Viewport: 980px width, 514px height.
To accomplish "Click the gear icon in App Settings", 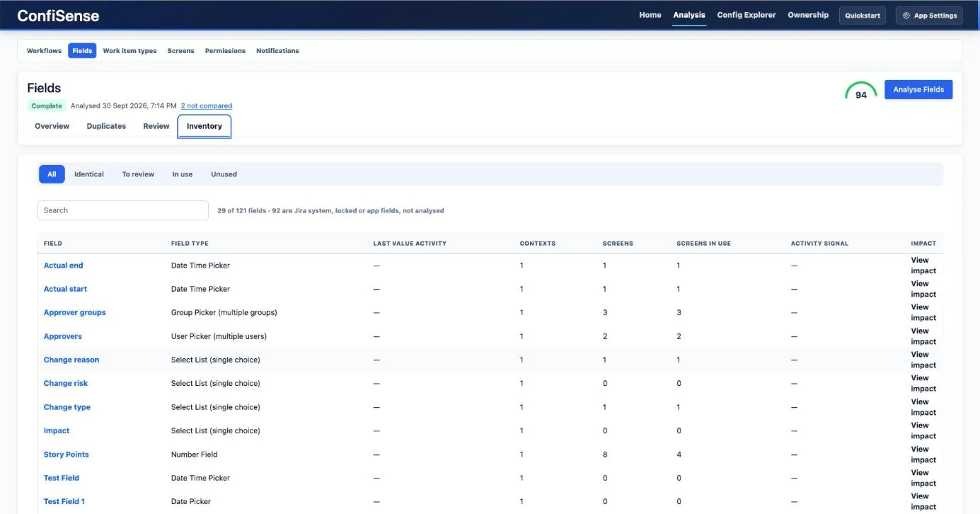I will pos(906,16).
